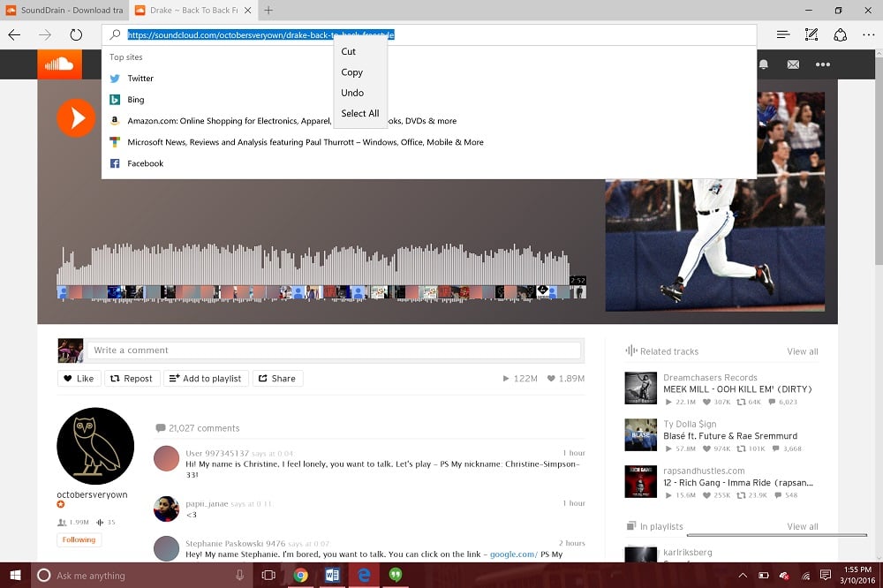
Task: Play the Drake track with orange play button
Action: [x=76, y=118]
